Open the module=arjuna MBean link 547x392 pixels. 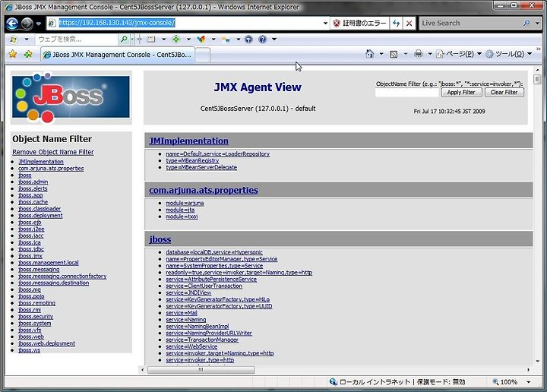pos(185,204)
